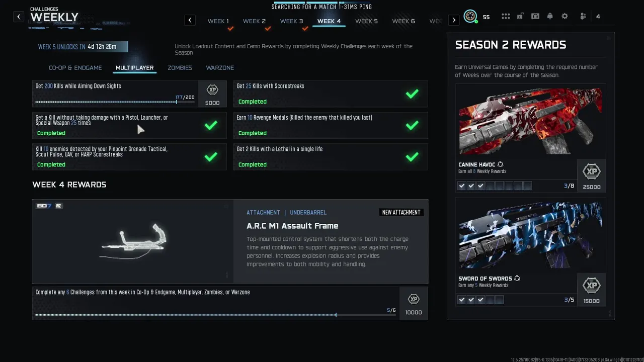Open the Zombies category tab
644x362 pixels.
pyautogui.click(x=180, y=68)
